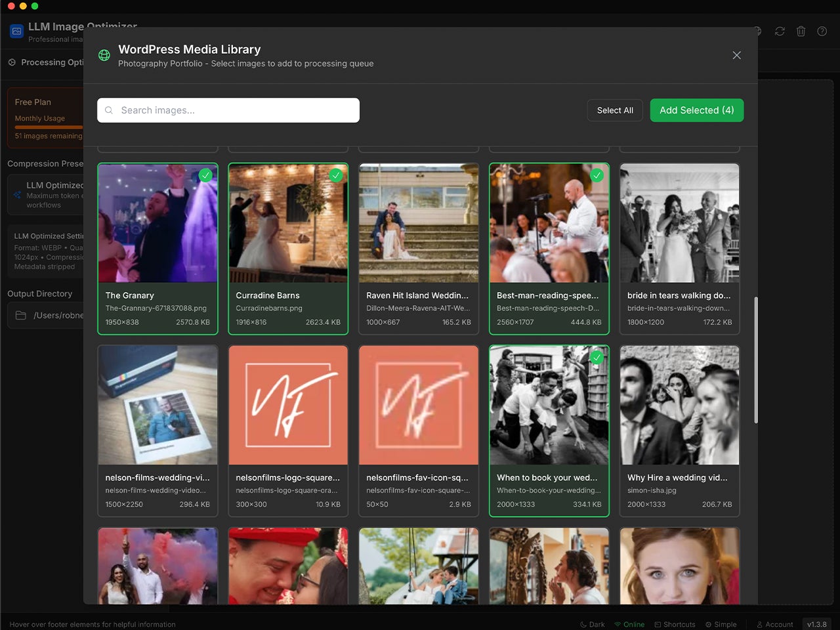Screen dimensions: 840x630
Task: Click the Processing Options gear icon
Action: pyautogui.click(x=12, y=62)
